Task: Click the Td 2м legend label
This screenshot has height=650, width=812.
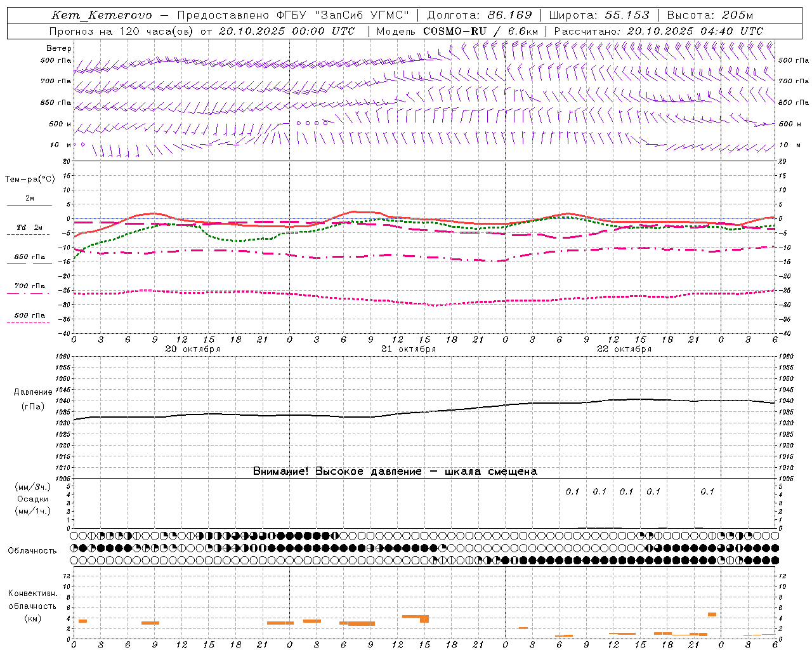Action: 30,227
